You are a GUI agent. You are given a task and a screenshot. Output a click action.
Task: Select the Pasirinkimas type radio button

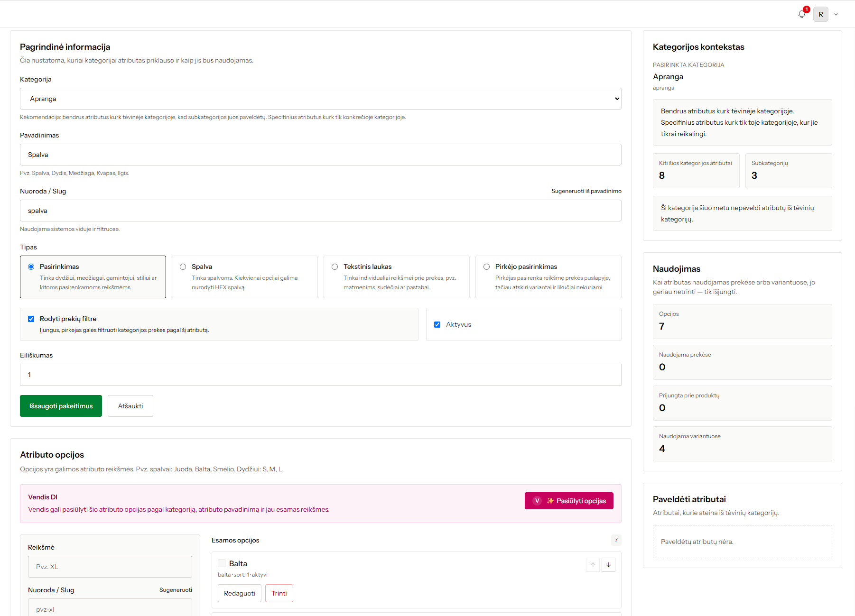point(31,267)
